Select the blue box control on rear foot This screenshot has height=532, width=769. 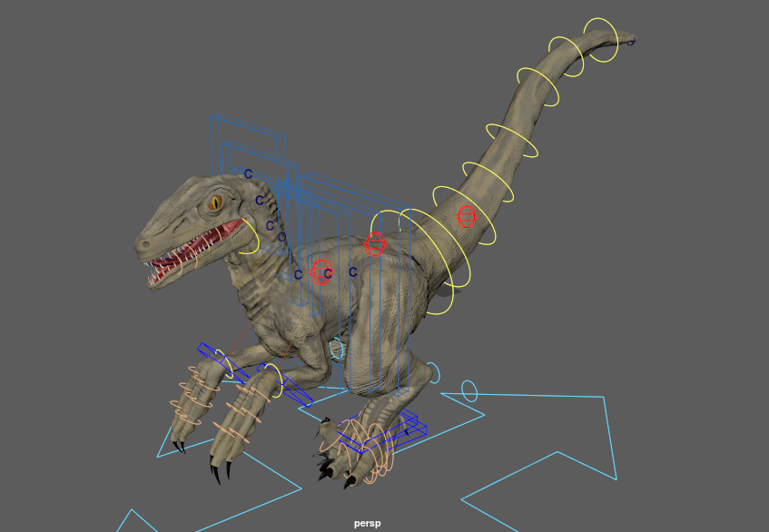(x=382, y=430)
